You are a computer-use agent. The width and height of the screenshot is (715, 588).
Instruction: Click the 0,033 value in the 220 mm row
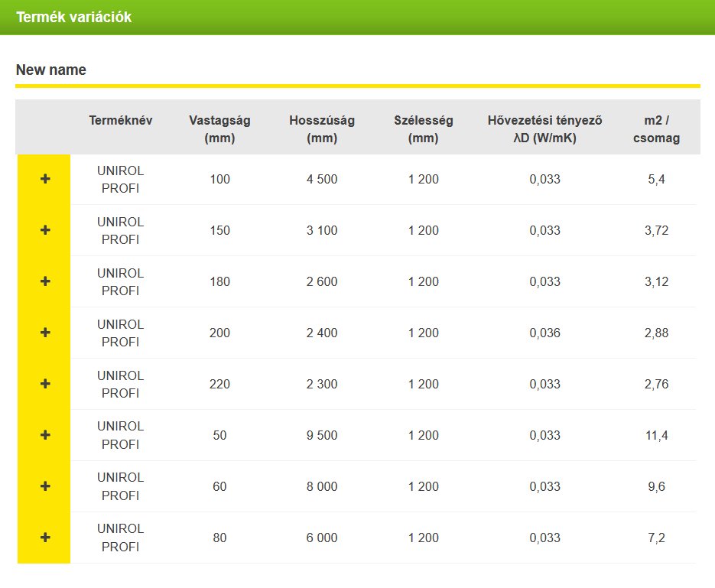(545, 384)
